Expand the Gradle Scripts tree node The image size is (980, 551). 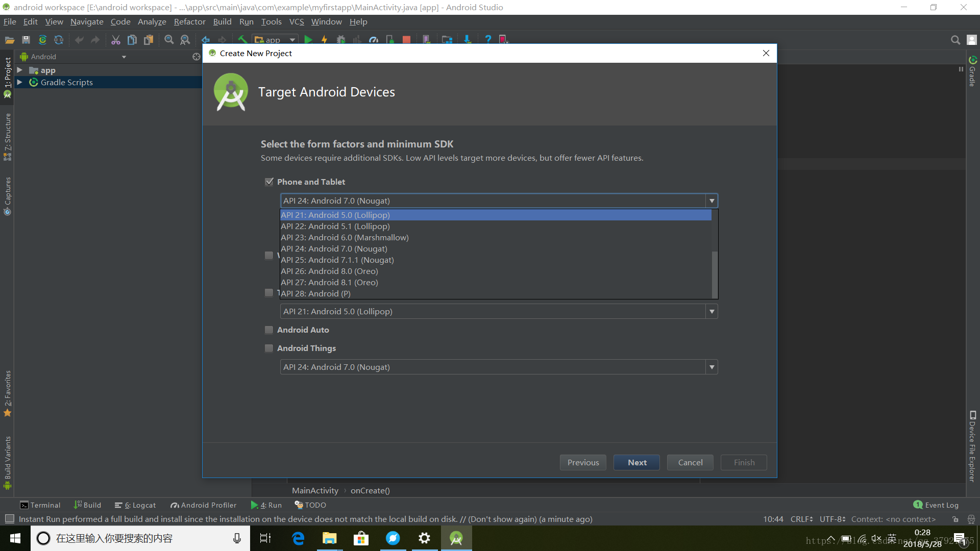(x=20, y=82)
